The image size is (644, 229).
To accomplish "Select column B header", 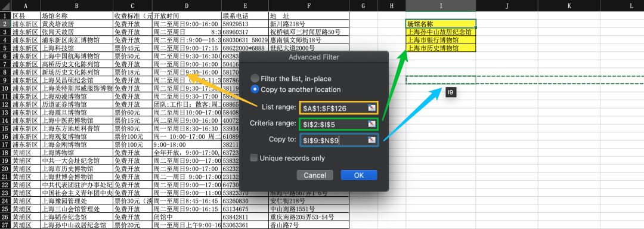I will (77, 6).
